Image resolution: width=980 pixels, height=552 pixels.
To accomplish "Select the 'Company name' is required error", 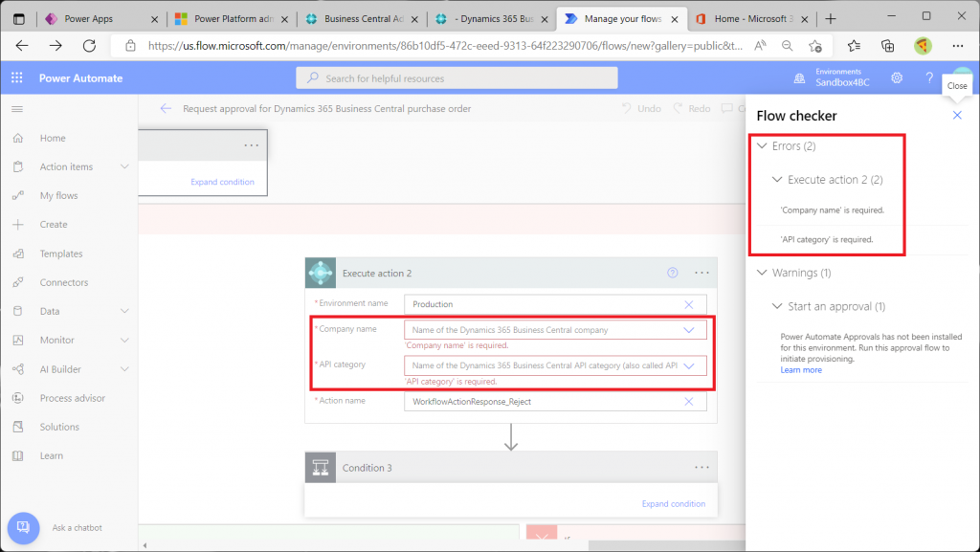I will pos(833,210).
